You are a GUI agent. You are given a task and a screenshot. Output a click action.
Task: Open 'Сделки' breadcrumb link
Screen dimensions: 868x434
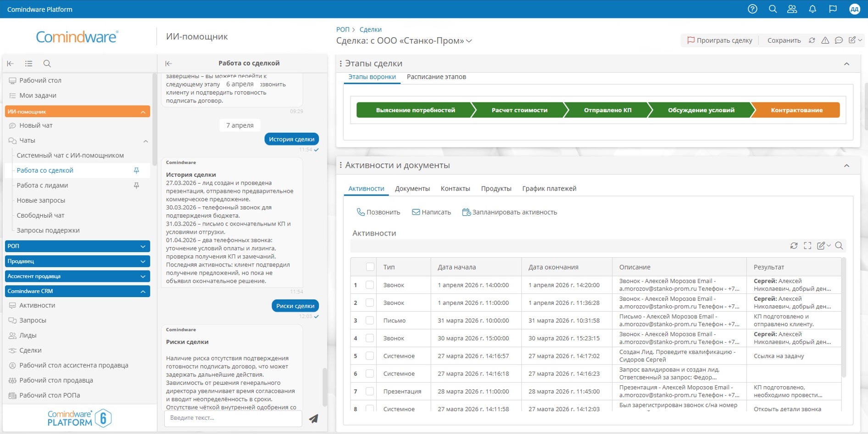click(370, 29)
